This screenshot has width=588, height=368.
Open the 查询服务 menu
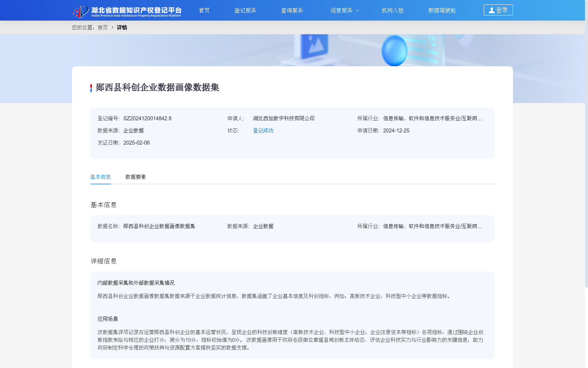[292, 10]
